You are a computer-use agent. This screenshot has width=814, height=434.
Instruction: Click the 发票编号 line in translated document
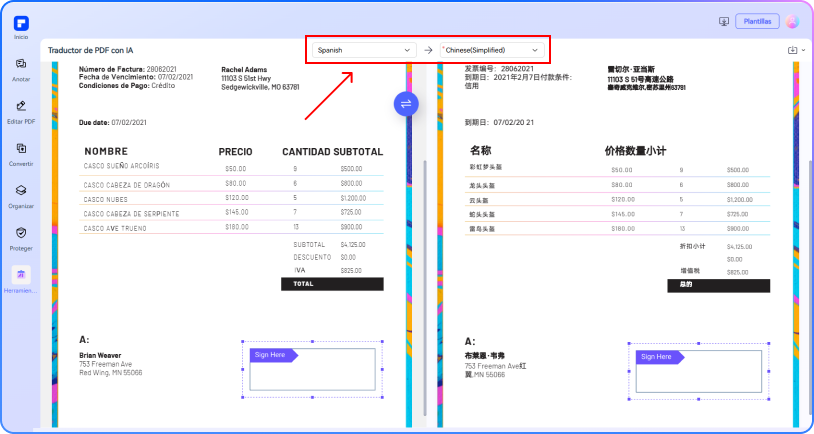coord(499,69)
